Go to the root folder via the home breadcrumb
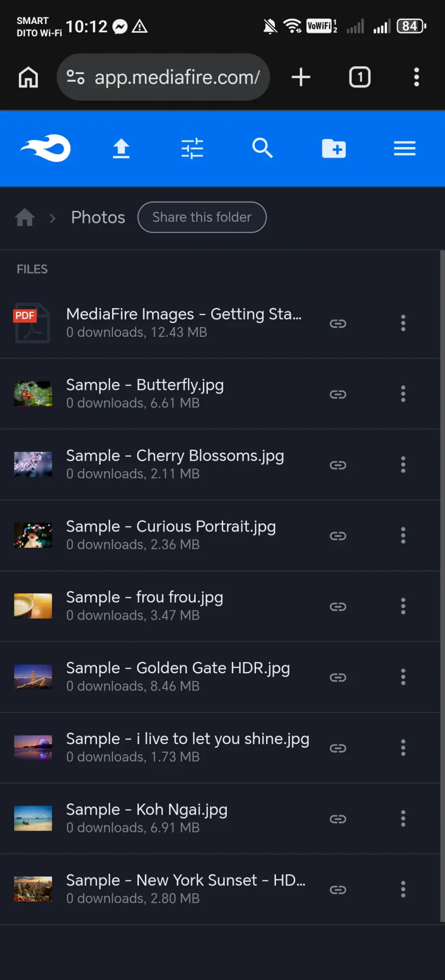 [25, 217]
